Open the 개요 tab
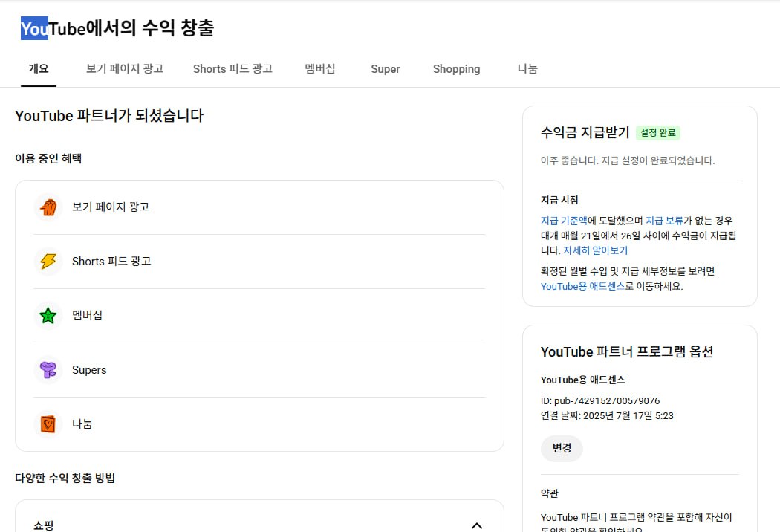The width and height of the screenshot is (780, 532). pos(39,69)
